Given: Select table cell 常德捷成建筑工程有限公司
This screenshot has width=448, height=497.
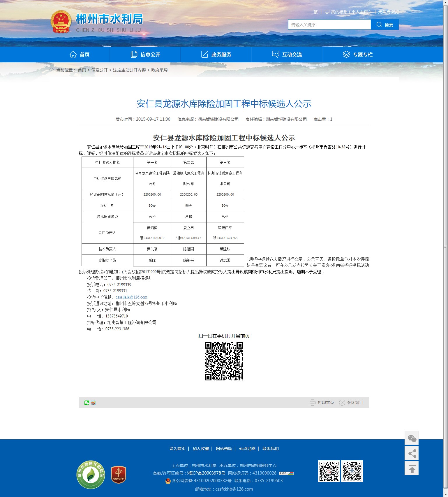Looking at the screenshot, I should pyautogui.click(x=189, y=178).
